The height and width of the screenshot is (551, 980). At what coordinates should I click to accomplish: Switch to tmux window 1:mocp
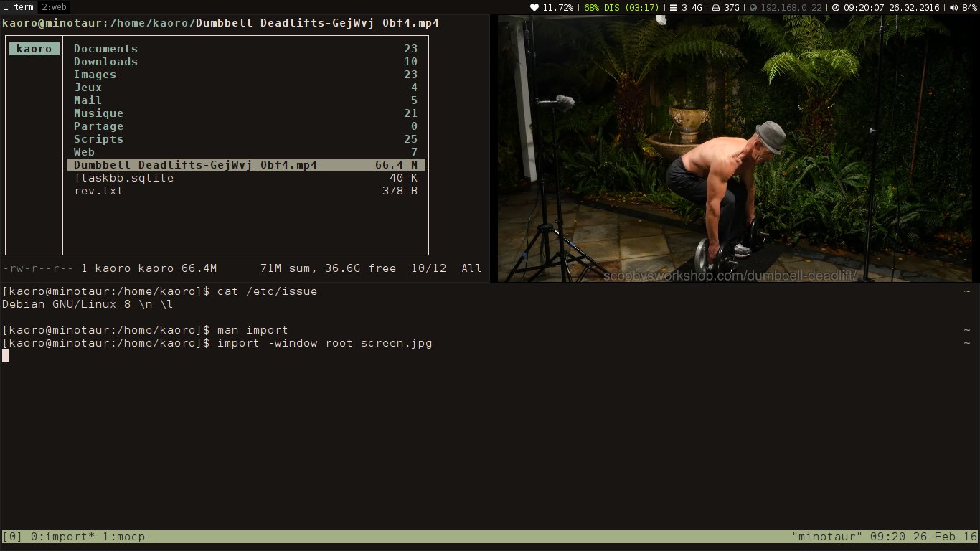pyautogui.click(x=126, y=537)
